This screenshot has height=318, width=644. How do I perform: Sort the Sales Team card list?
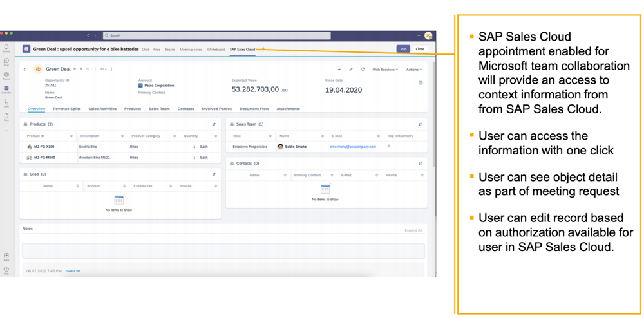tap(420, 124)
